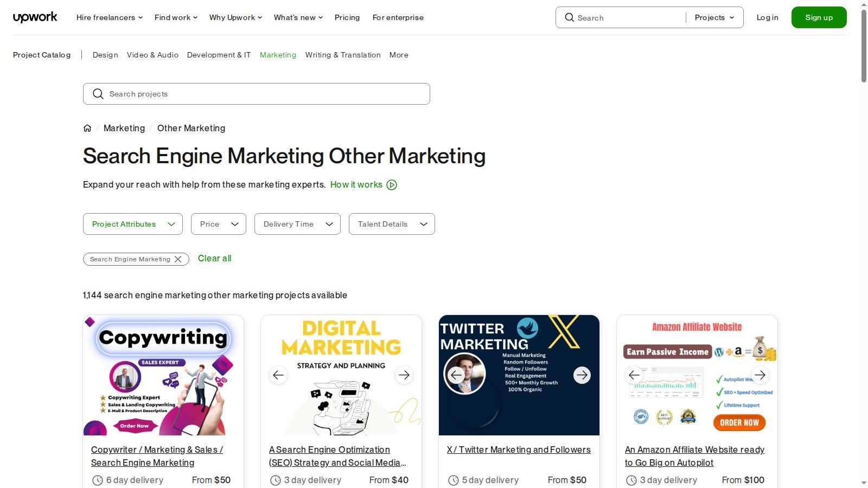Open X / Twitter Marketing and Followers title
This screenshot has height=488, width=868.
[519, 450]
